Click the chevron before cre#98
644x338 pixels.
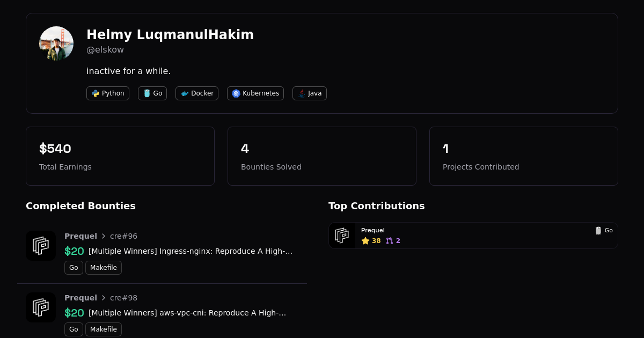click(x=104, y=298)
